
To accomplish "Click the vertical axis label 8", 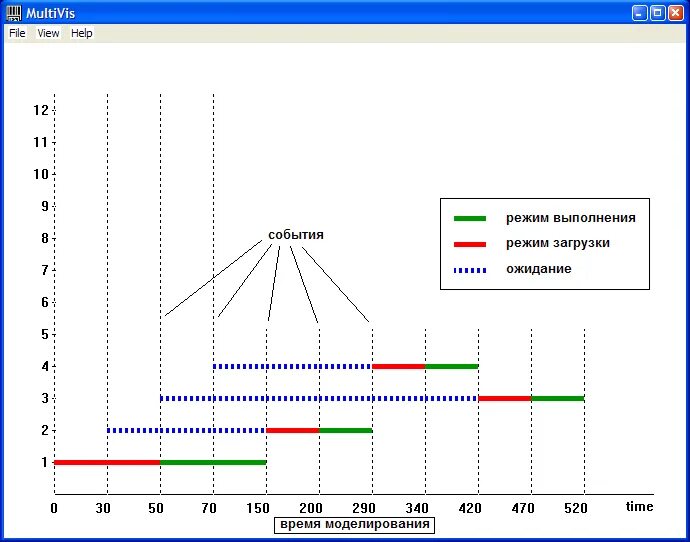I will tap(45, 238).
